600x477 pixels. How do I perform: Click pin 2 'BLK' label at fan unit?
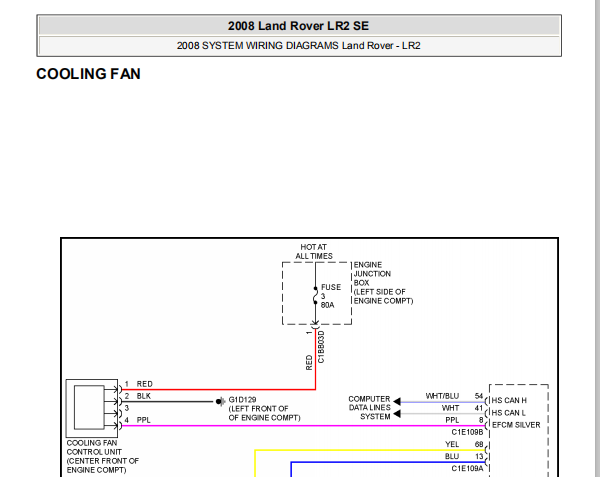click(x=144, y=396)
